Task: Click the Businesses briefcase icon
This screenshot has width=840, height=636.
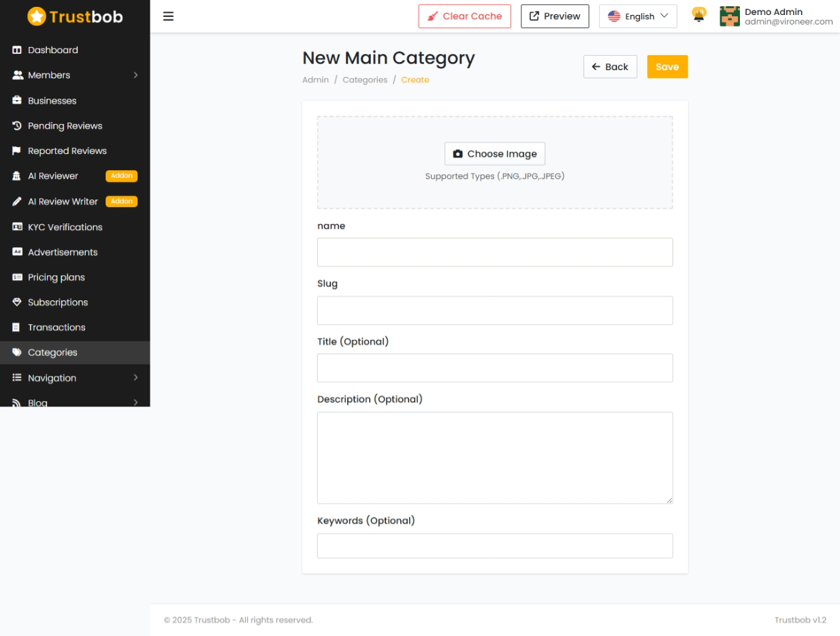Action: pos(17,101)
